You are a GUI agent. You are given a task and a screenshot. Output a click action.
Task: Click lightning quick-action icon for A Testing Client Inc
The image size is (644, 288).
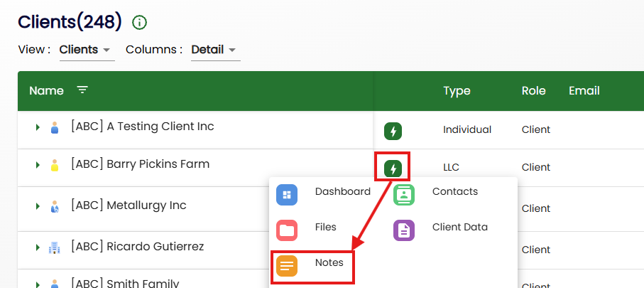tap(393, 131)
